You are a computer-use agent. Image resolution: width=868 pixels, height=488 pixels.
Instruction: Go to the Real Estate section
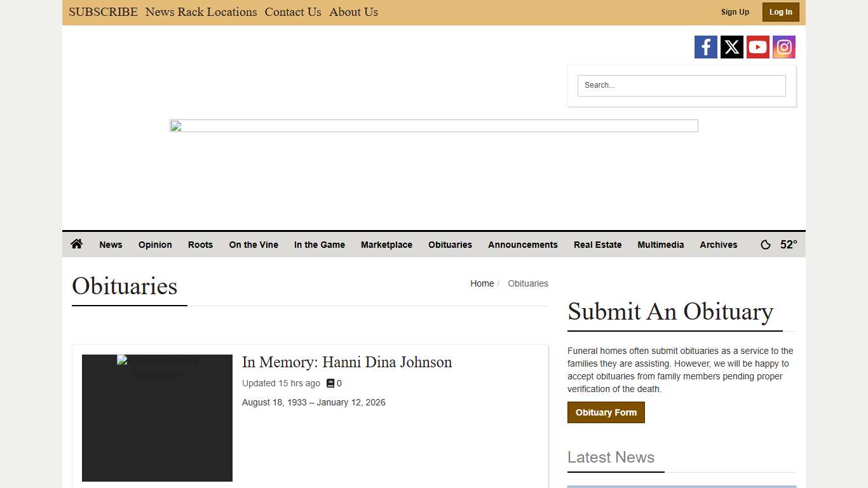[597, 245]
